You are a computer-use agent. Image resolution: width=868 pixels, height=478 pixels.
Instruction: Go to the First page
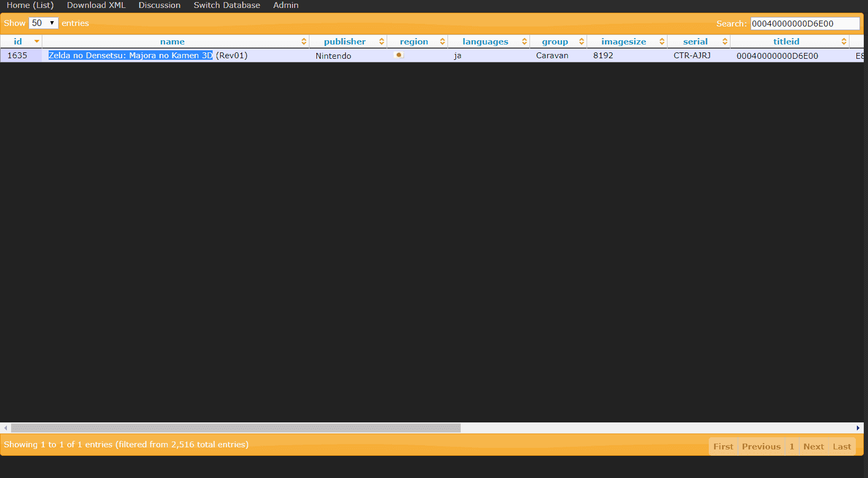click(723, 446)
